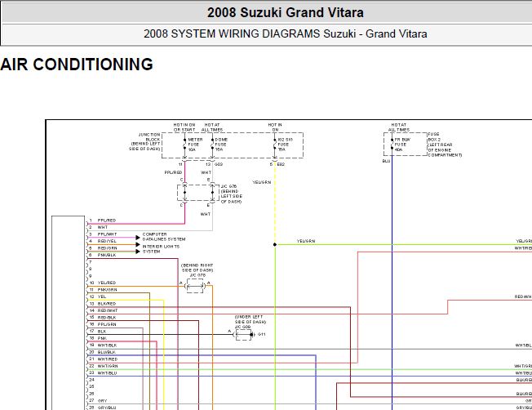532x410 pixels.
Task: Click connector pin '13 BLK/RED'
Action: [x=103, y=304]
